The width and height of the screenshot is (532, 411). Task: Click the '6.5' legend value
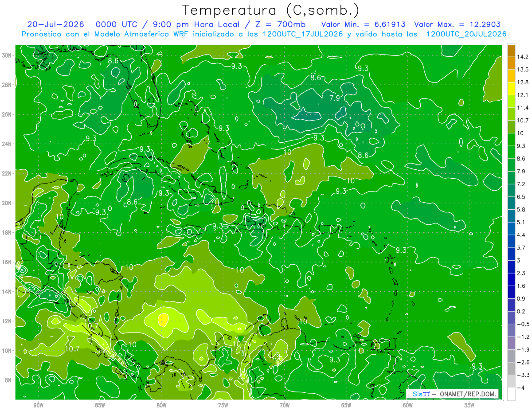coord(521,196)
